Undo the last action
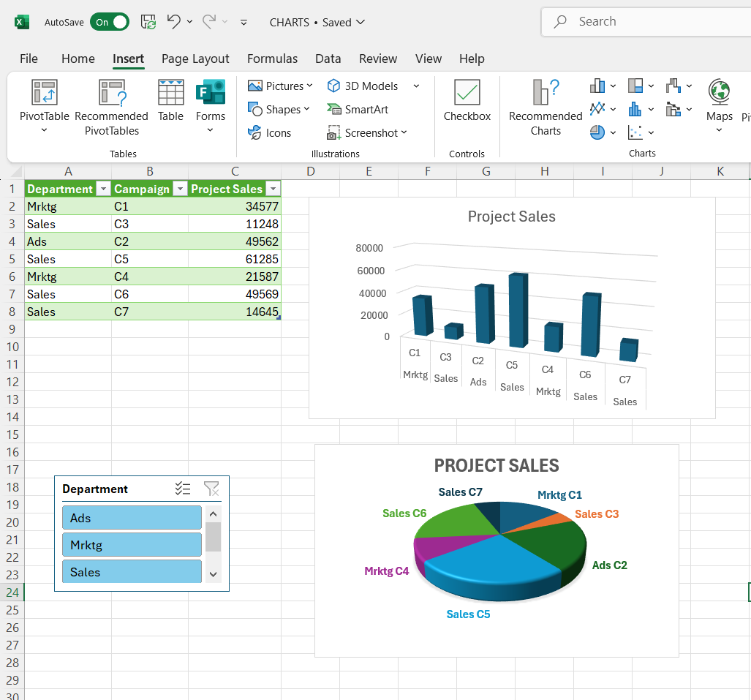Image resolution: width=751 pixels, height=700 pixels. (173, 21)
